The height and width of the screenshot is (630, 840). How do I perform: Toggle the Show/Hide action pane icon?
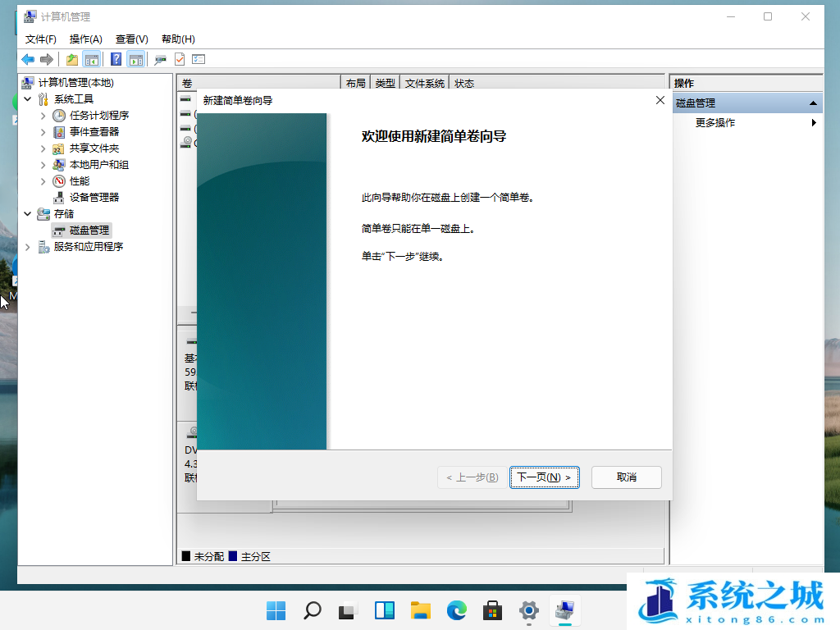[136, 59]
